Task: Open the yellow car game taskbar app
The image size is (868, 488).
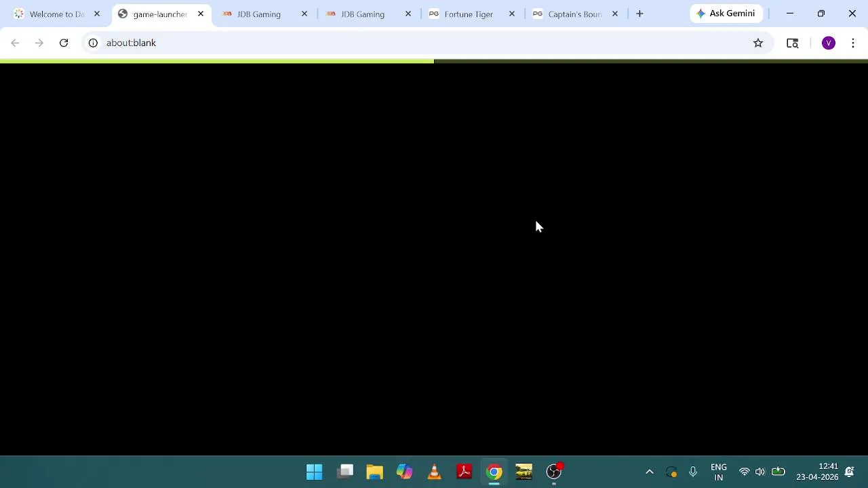Action: click(524, 472)
